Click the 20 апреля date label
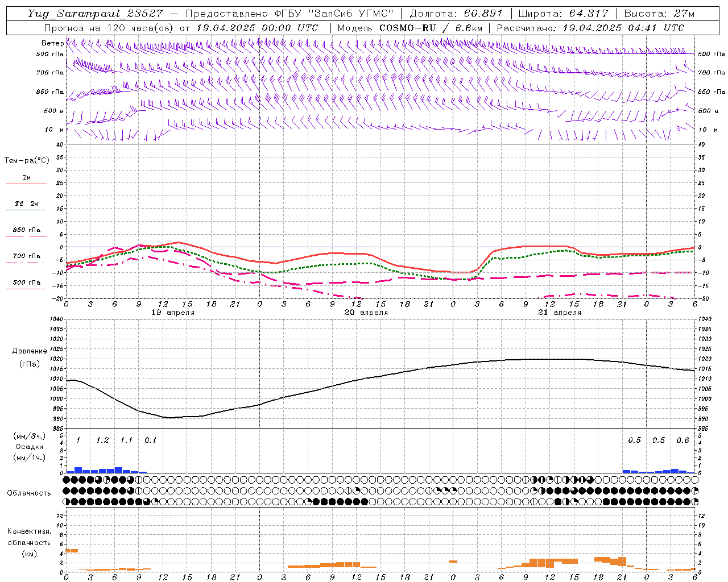The image size is (728, 582). tap(366, 313)
